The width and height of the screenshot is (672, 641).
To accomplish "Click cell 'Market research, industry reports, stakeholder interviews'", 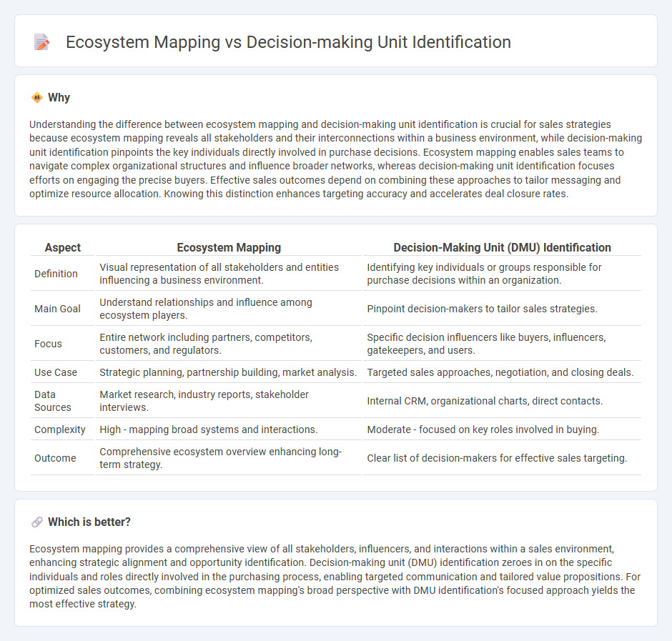I will coord(229,401).
